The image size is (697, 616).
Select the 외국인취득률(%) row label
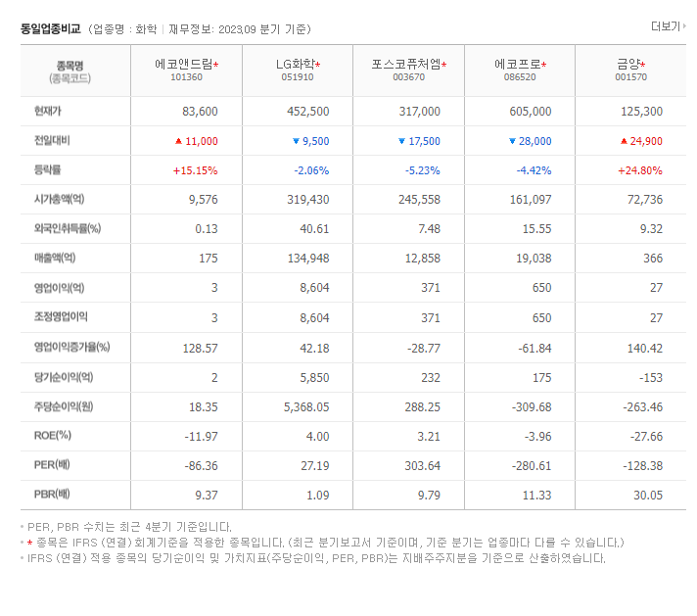(x=68, y=228)
